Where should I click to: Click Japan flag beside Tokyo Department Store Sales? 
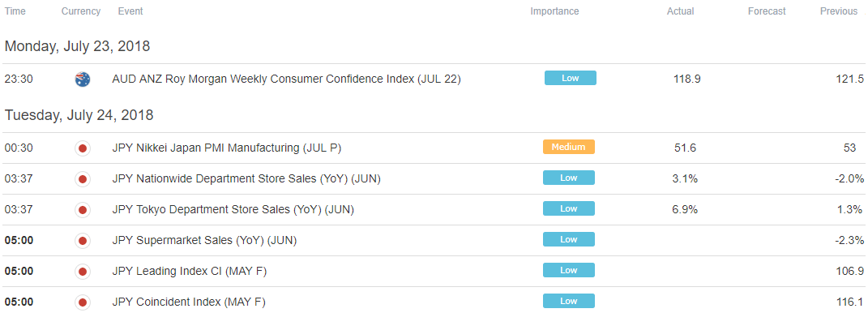[82, 210]
